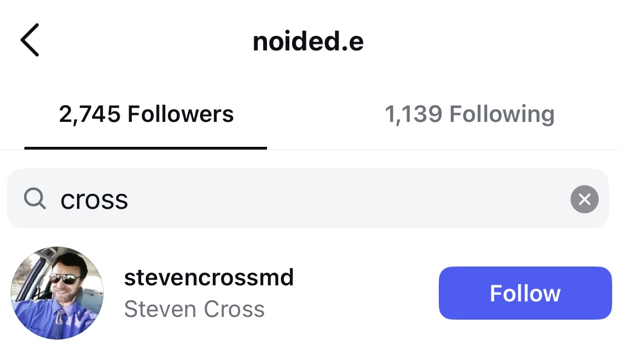Image resolution: width=621 pixels, height=364 pixels.
Task: Go back using the left chevron arrow
Action: 30,40
